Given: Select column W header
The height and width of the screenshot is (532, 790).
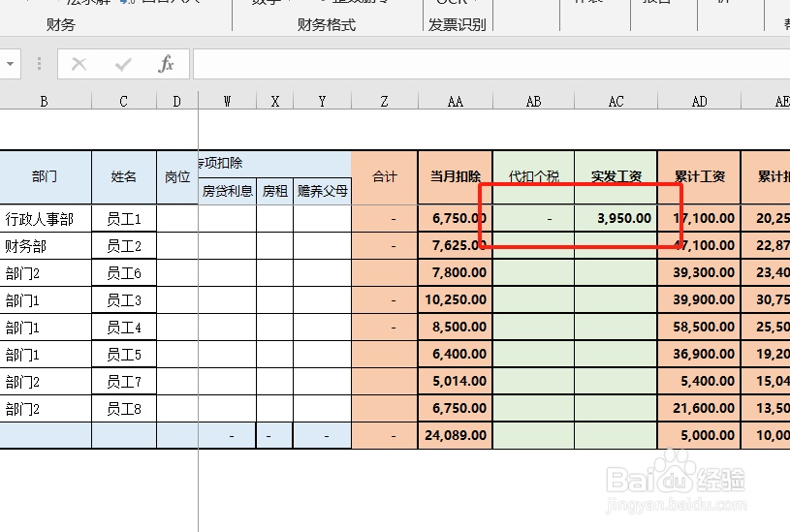Looking at the screenshot, I should 227,101.
